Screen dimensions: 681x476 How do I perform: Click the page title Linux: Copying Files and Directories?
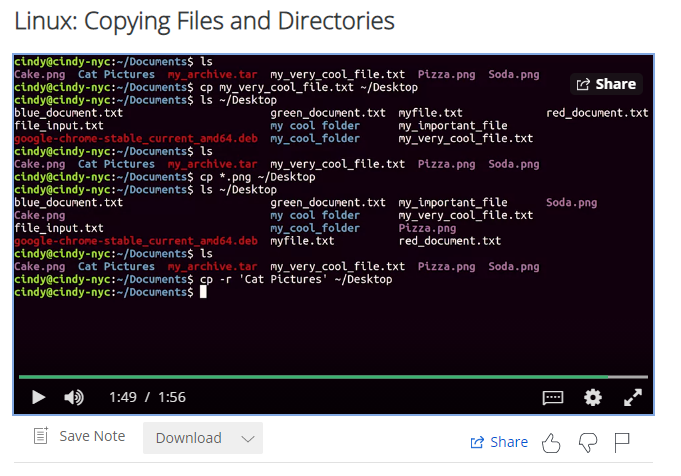(204, 20)
